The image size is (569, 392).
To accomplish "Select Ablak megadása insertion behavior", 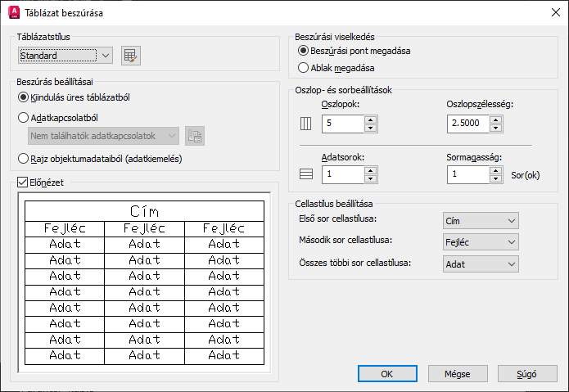I will 304,68.
